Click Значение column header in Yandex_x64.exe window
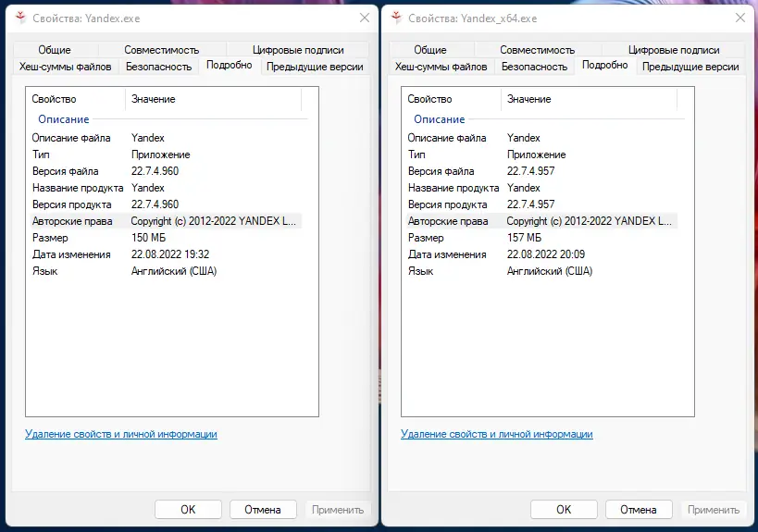 pos(528,99)
